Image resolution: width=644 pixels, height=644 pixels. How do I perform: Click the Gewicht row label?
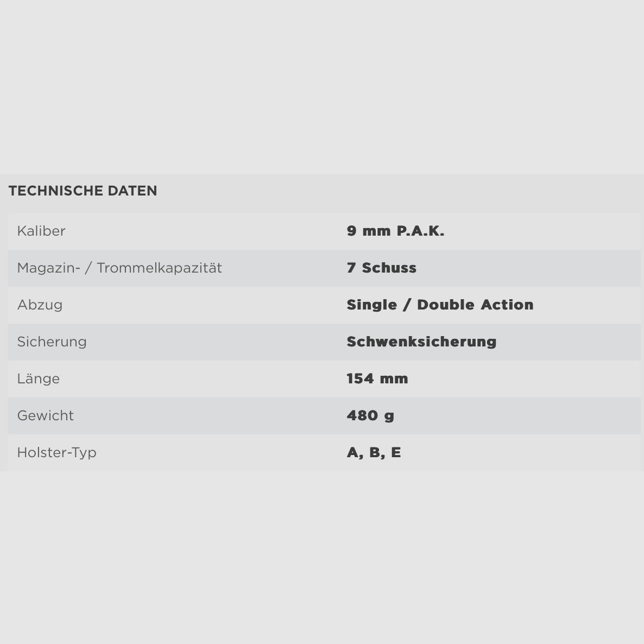[x=45, y=416]
